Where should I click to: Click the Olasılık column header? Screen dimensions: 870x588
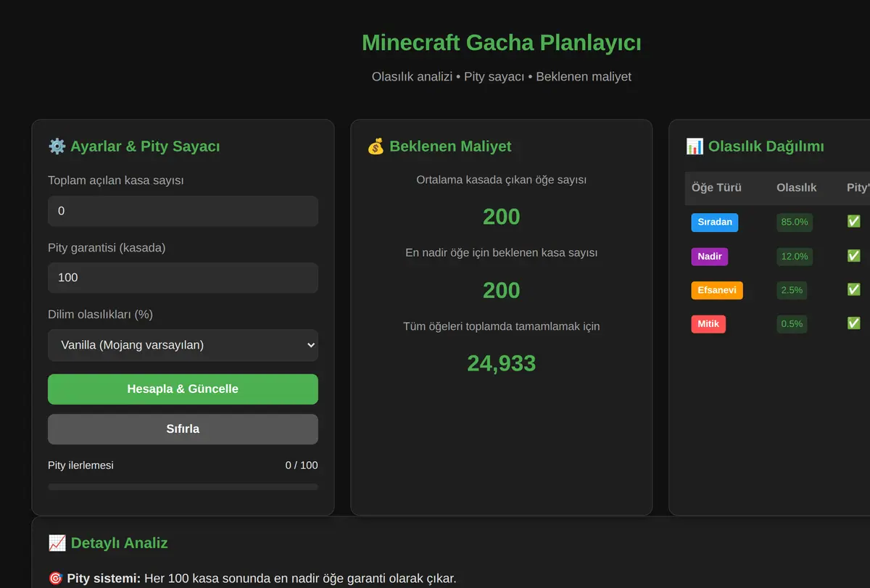tap(797, 188)
